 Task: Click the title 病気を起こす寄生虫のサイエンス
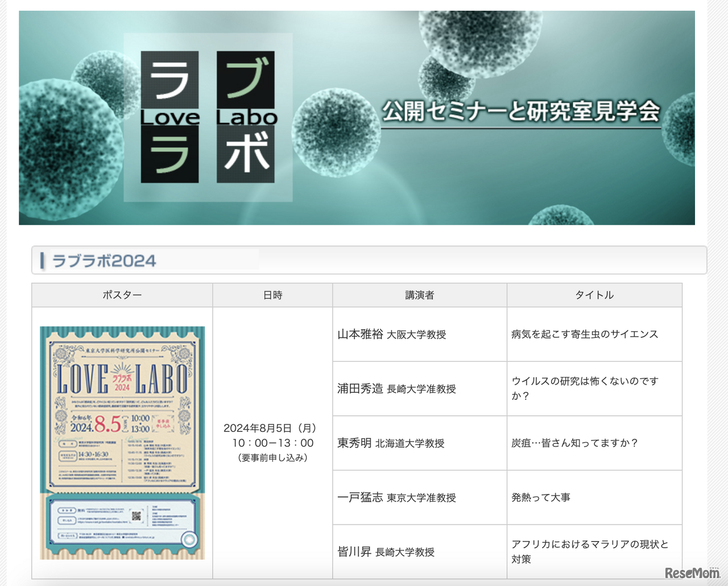click(x=585, y=335)
